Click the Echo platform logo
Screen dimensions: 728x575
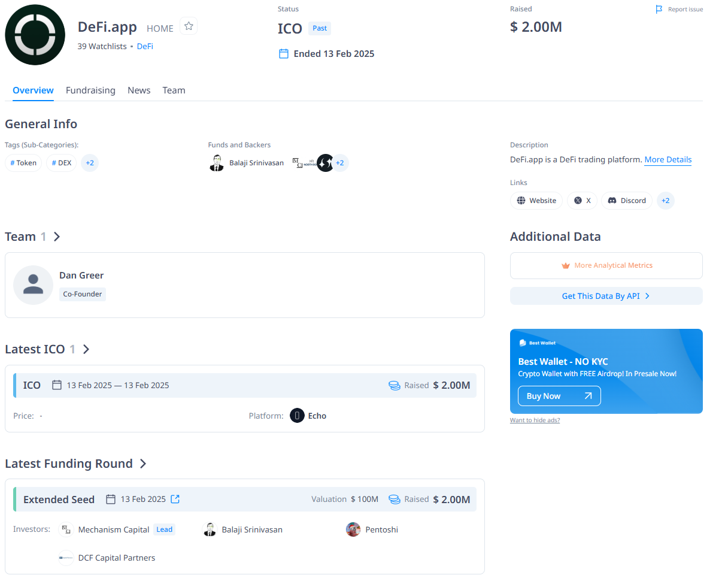tap(297, 416)
